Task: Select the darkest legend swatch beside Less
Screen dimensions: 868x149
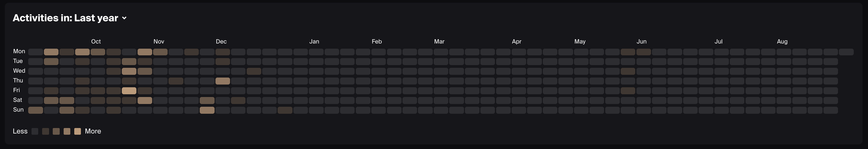Action: [x=35, y=131]
